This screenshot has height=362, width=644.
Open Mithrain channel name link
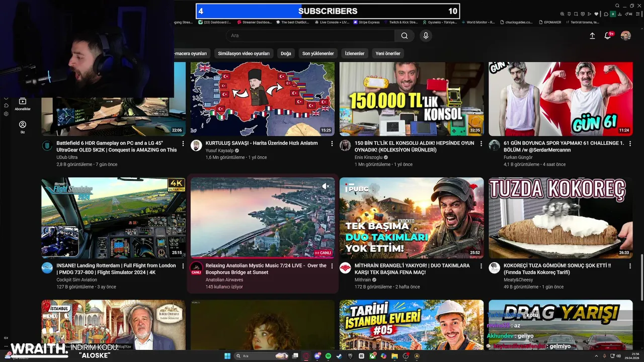pyautogui.click(x=362, y=280)
